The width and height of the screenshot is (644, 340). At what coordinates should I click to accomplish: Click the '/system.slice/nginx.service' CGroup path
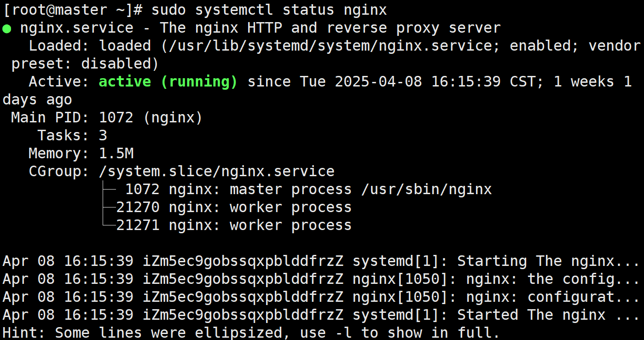(217, 172)
